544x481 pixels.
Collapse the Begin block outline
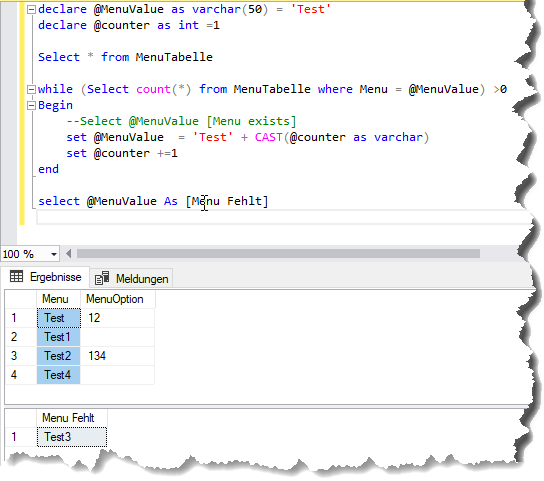(31, 106)
